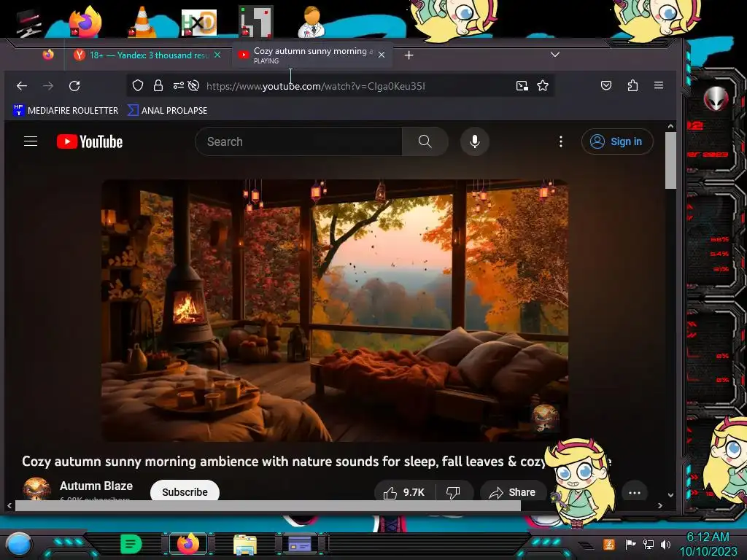Open the YouTube guide hamburger menu
The image size is (747, 560).
tap(31, 141)
